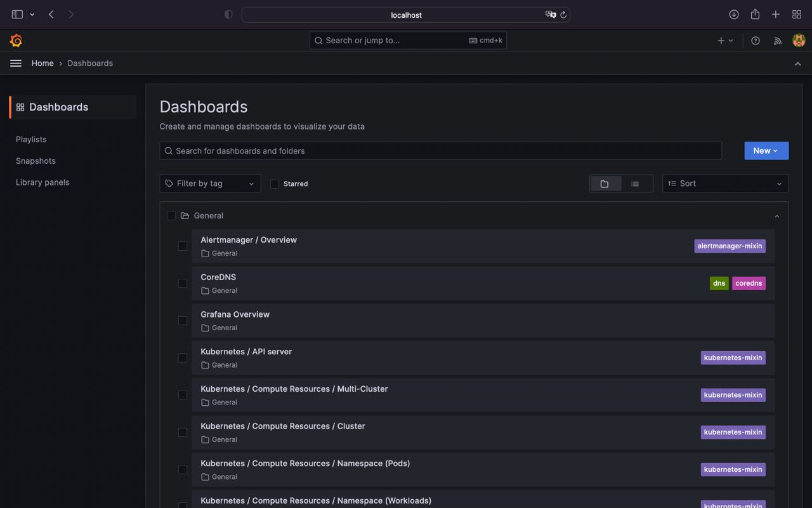812x508 pixels.
Task: Open Alertmanager / Overview dashboard
Action: (249, 239)
